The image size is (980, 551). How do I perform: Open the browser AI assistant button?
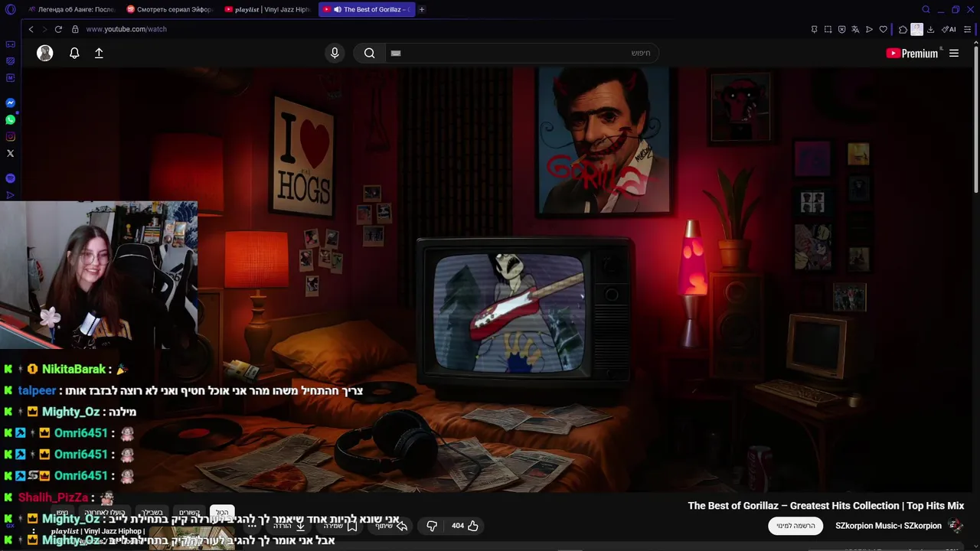[x=949, y=29]
